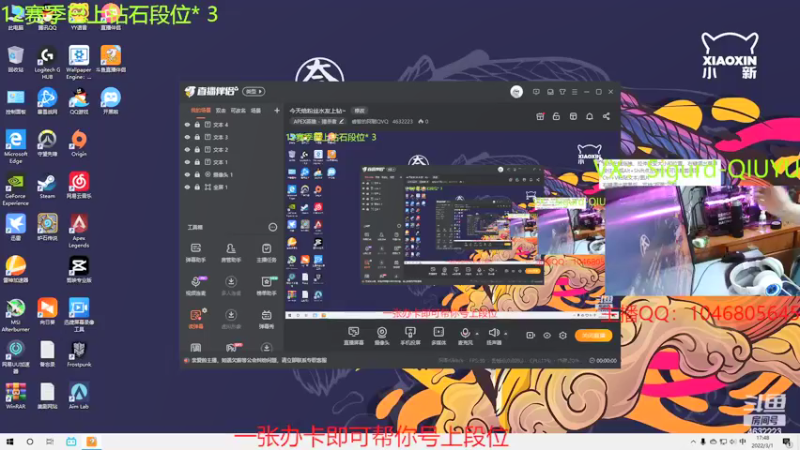Switch to the active orange scene tab
The height and width of the screenshot is (450, 800).
[201, 110]
